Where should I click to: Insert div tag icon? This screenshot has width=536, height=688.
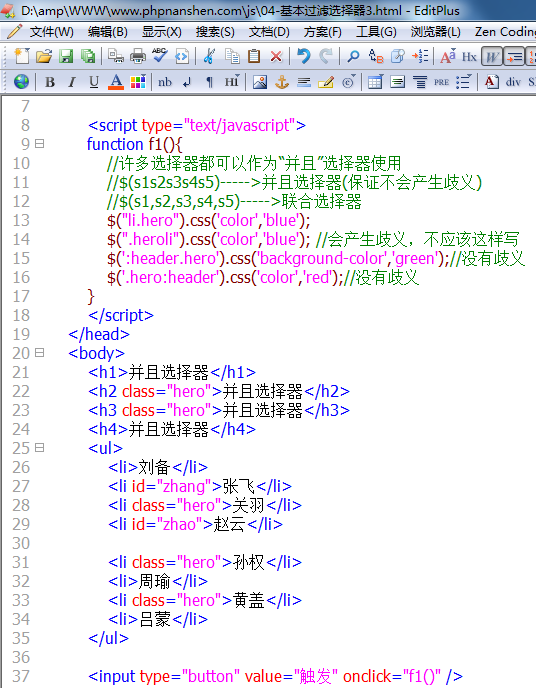tap(513, 82)
